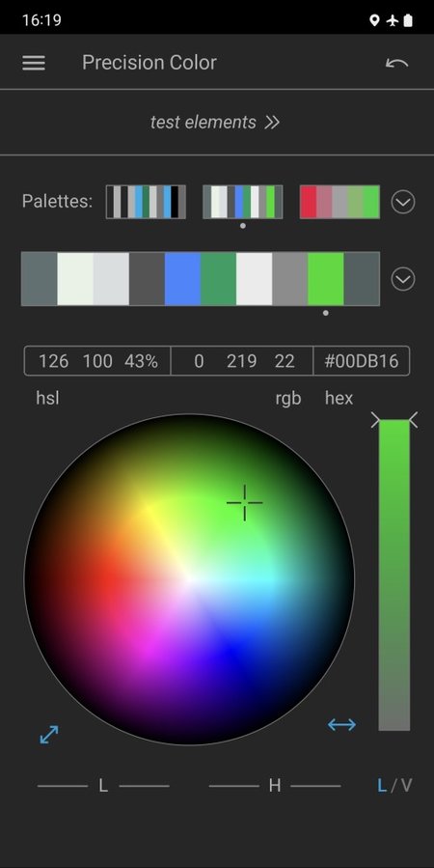Toggle the H lock control below wheel
The width and height of the screenshot is (434, 868).
(x=275, y=786)
